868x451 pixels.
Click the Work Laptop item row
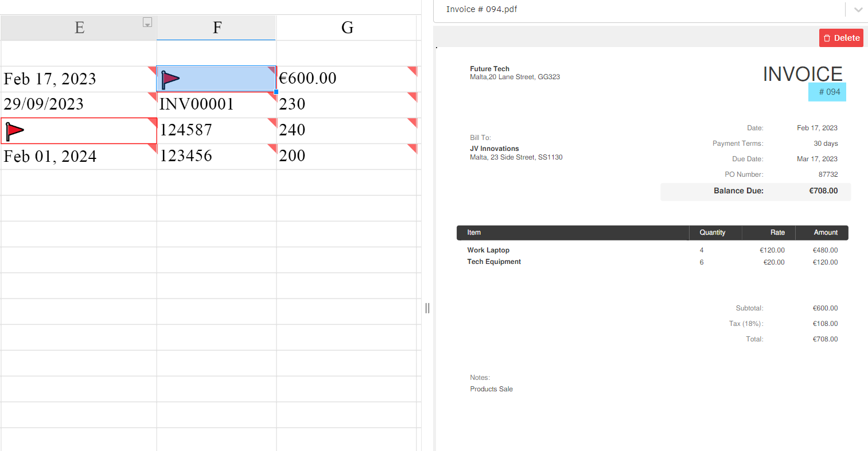pyautogui.click(x=652, y=250)
